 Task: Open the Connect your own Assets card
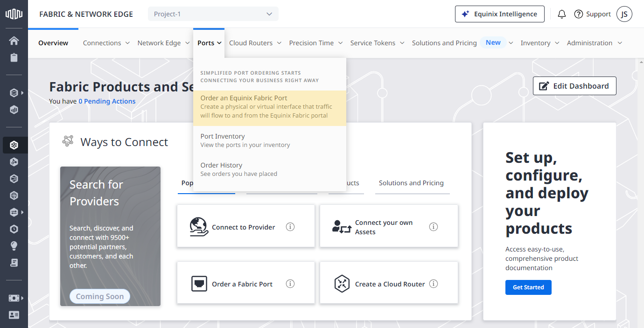(x=389, y=226)
